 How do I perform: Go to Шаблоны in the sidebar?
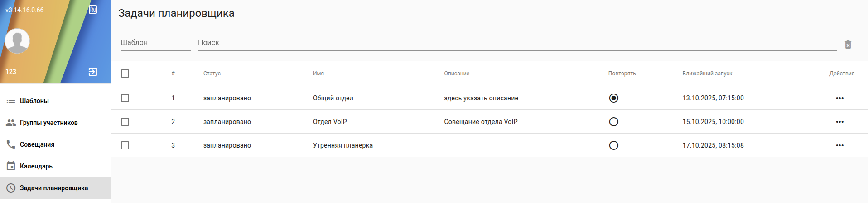coord(34,101)
